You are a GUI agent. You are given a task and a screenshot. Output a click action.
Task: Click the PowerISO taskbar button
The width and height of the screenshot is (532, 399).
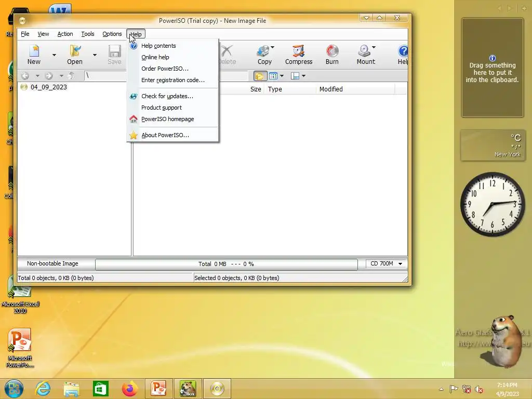click(x=217, y=389)
